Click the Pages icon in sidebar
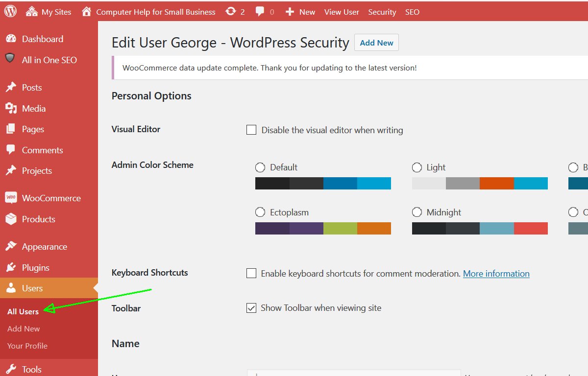This screenshot has width=588, height=376. (11, 129)
